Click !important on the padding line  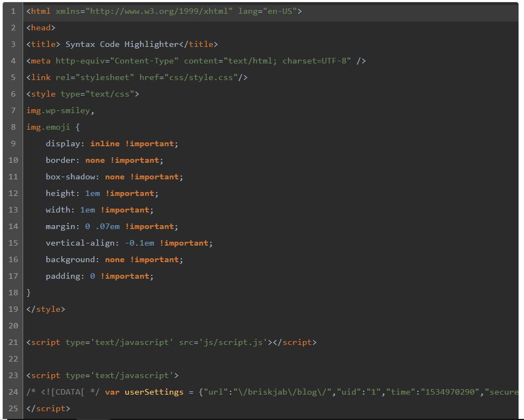[x=125, y=276]
